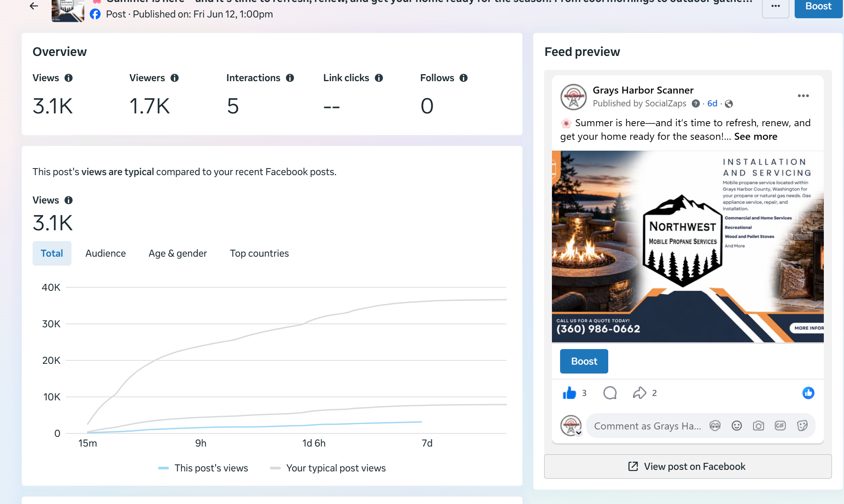This screenshot has height=504, width=844.
Task: Click the help icon beside SocialZaps
Action: tap(696, 104)
